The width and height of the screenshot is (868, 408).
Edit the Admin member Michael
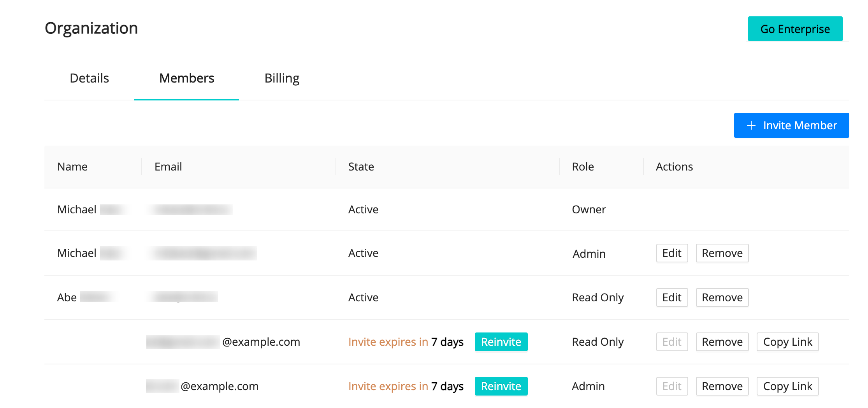pyautogui.click(x=672, y=253)
